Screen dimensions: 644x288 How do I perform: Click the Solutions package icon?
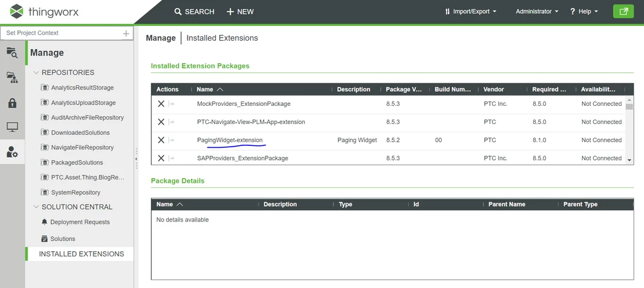point(44,239)
